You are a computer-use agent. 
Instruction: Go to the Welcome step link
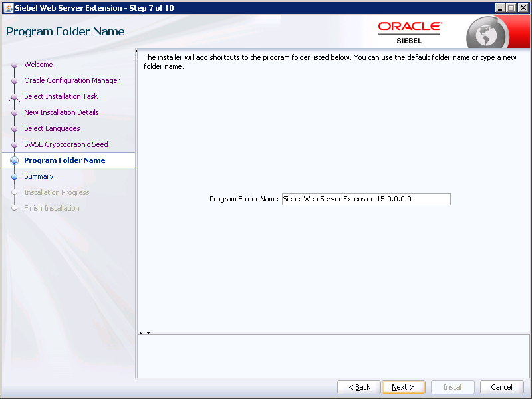pos(39,65)
